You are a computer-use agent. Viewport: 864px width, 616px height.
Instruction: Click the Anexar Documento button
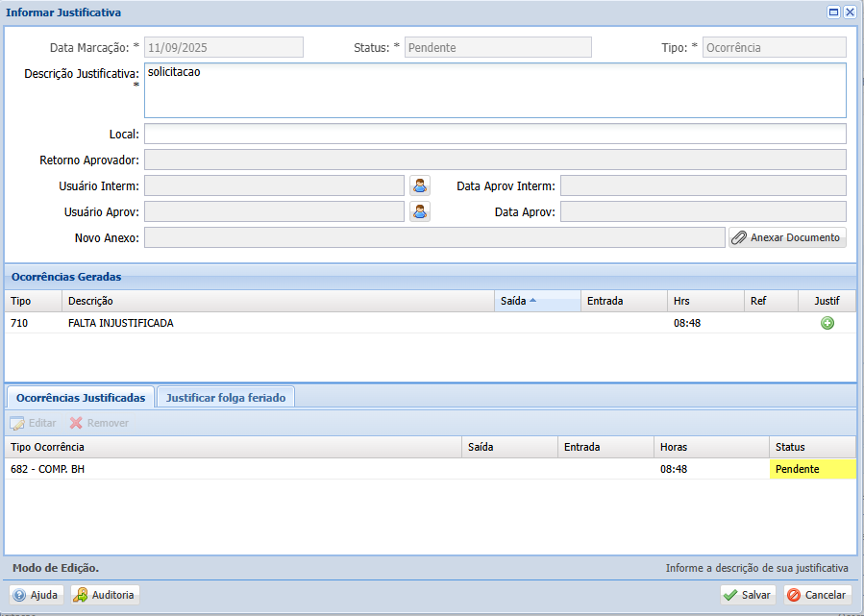(787, 237)
